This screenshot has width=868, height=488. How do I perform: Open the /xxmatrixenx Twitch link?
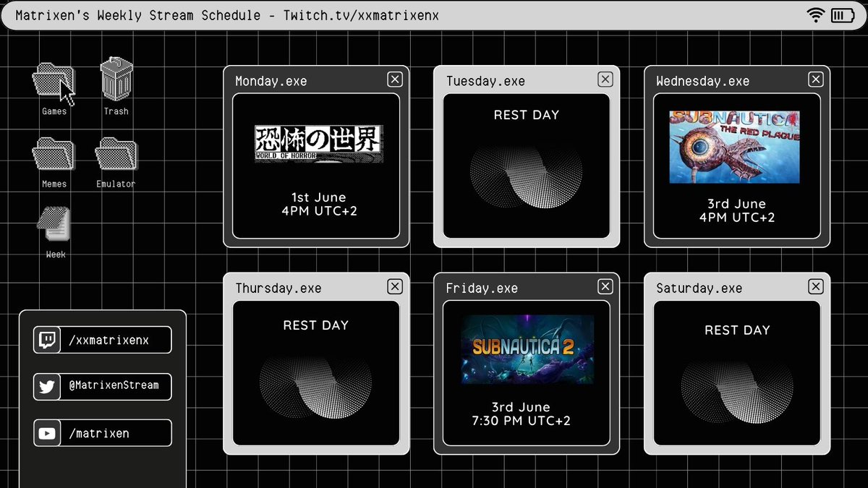click(x=103, y=340)
